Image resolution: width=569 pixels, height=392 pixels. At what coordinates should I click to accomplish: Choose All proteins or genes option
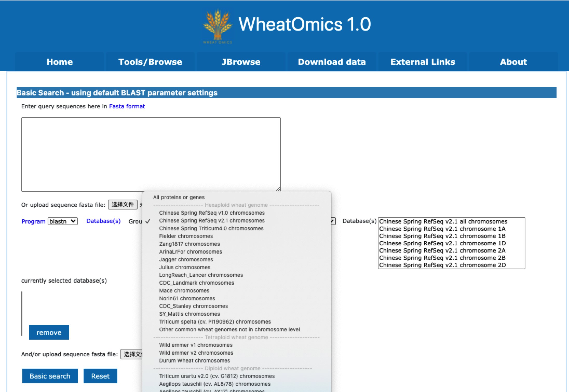pyautogui.click(x=179, y=197)
